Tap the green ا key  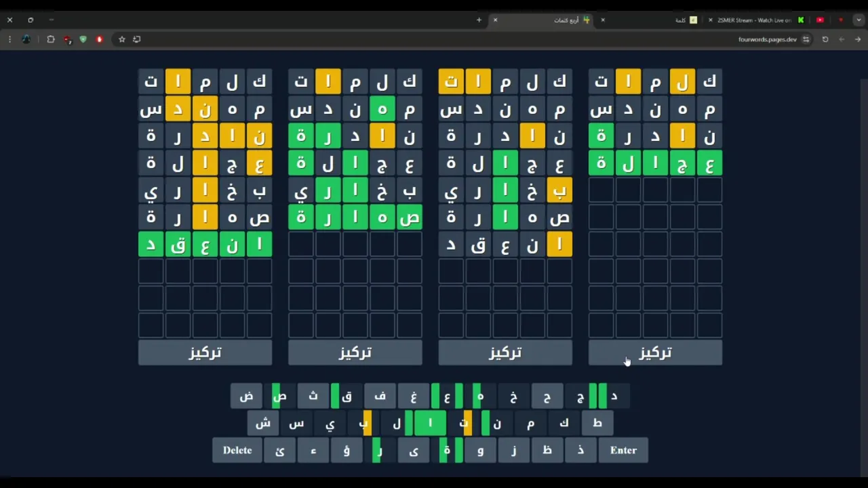(430, 423)
